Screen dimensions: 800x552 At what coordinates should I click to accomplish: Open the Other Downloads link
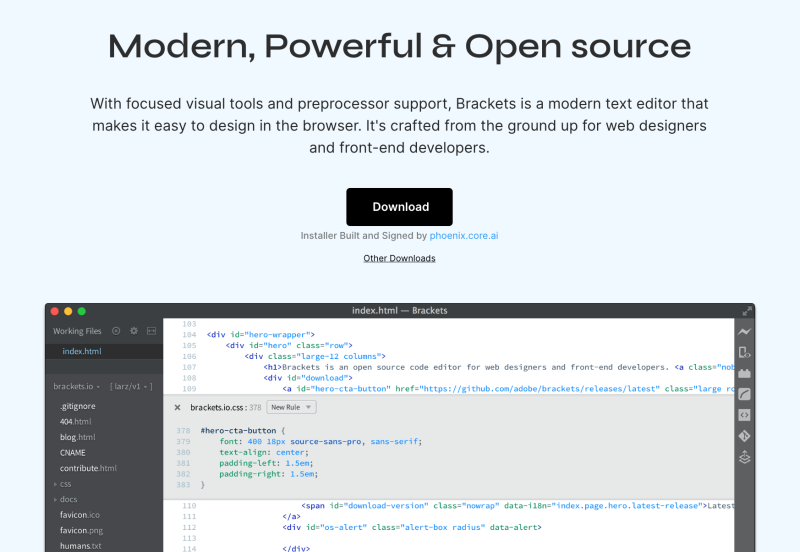[399, 258]
